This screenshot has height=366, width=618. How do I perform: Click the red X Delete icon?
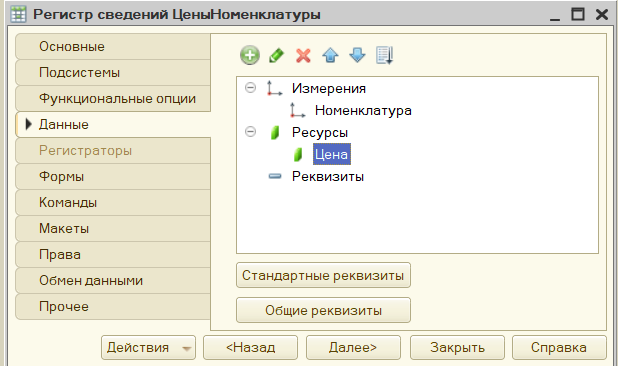coord(303,56)
